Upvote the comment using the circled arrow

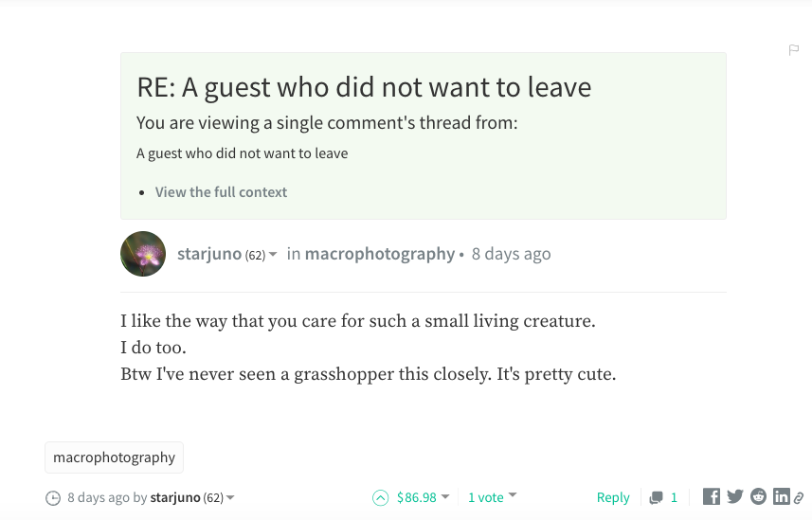[x=381, y=497]
